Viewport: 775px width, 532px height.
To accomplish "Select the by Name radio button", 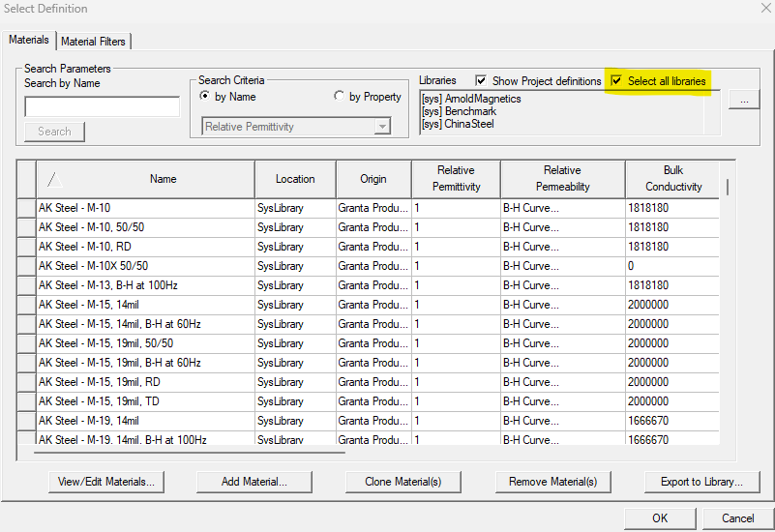I will coord(204,97).
